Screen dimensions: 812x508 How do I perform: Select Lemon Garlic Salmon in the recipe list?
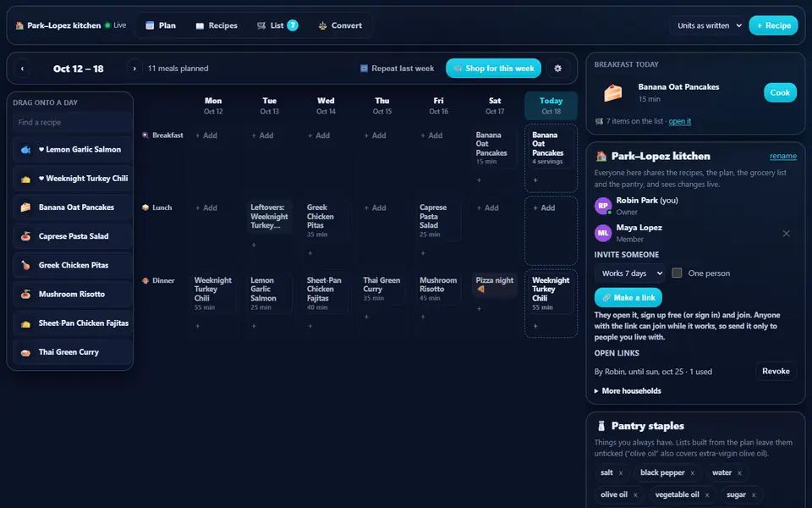73,149
